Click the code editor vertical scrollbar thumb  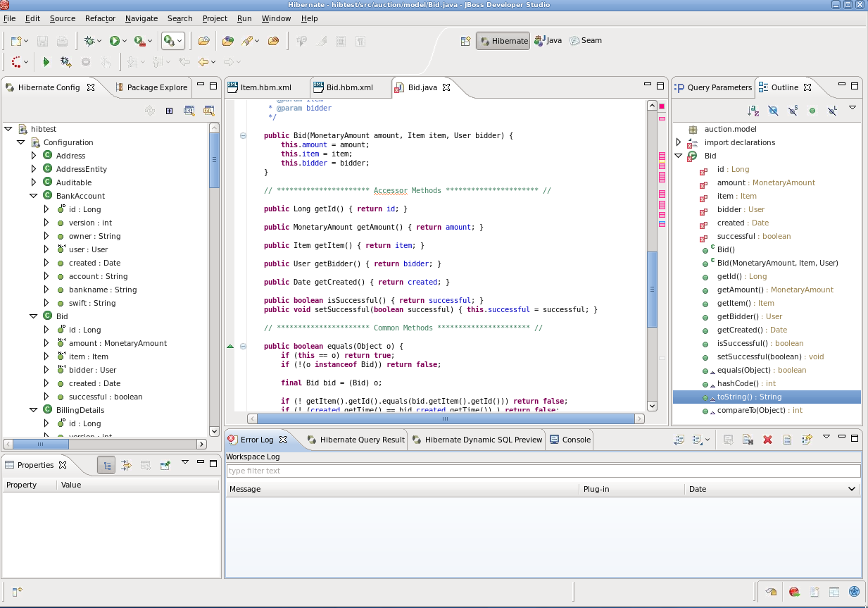652,289
